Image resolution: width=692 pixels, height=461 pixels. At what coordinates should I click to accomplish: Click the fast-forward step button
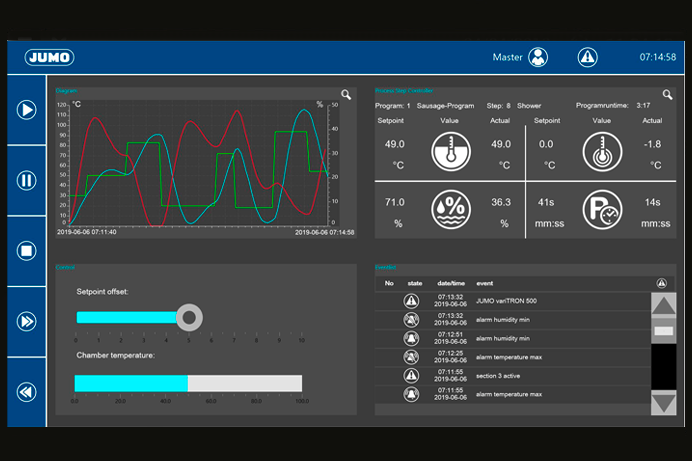point(26,321)
